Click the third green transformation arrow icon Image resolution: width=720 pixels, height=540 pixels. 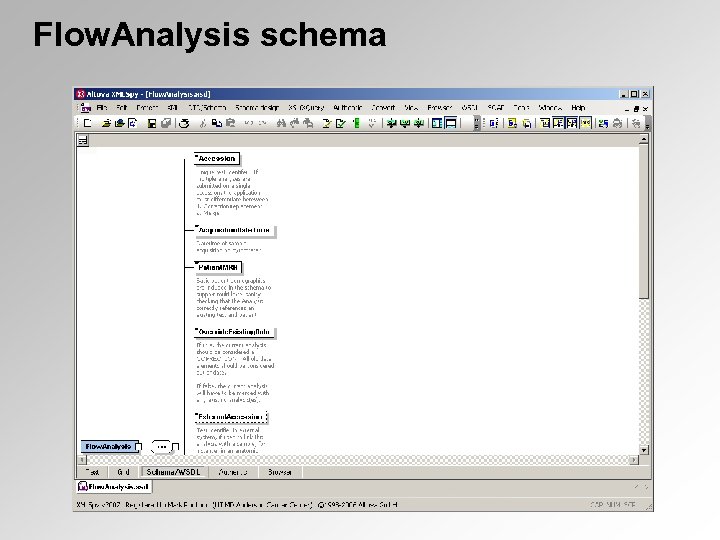418,123
